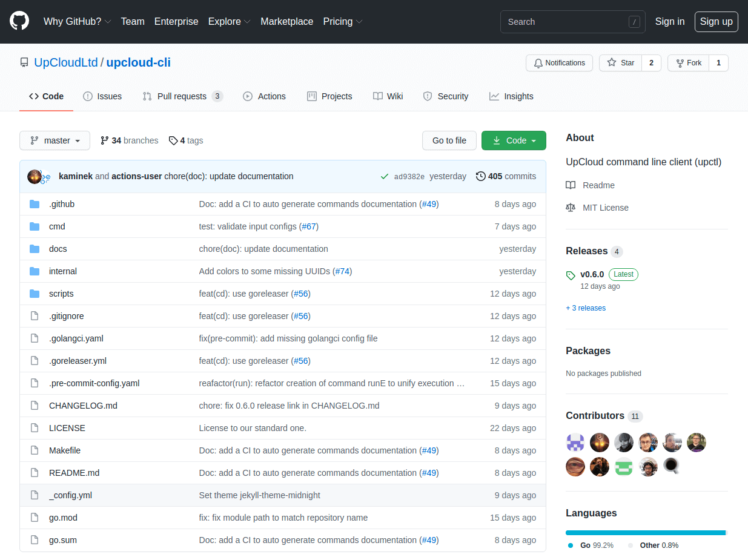Screen dimensions: 748x560
Task: Click the cmd folder icon
Action: (x=35, y=226)
